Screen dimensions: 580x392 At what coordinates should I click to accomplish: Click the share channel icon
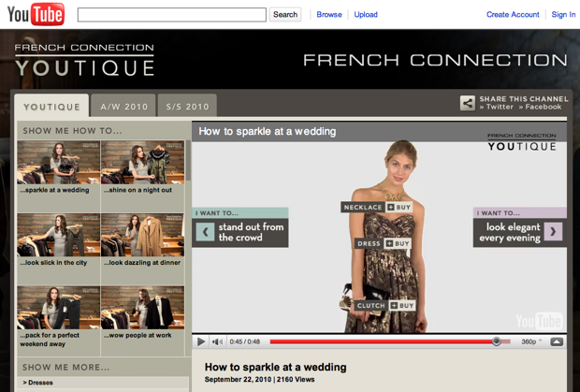(x=468, y=103)
